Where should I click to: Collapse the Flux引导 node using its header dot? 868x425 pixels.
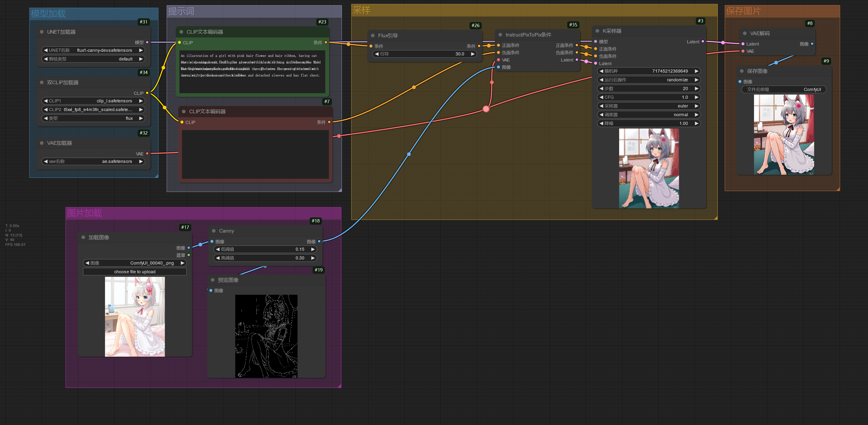(x=372, y=35)
